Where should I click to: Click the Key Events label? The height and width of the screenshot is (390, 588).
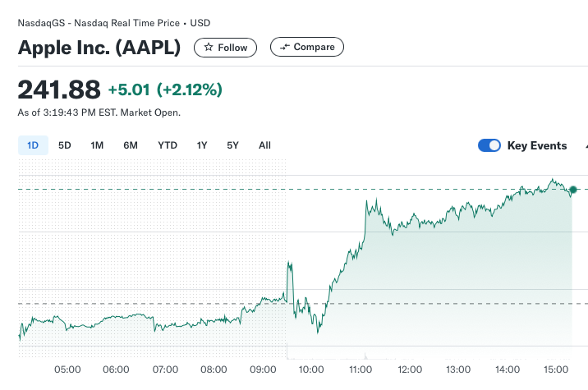click(x=537, y=145)
